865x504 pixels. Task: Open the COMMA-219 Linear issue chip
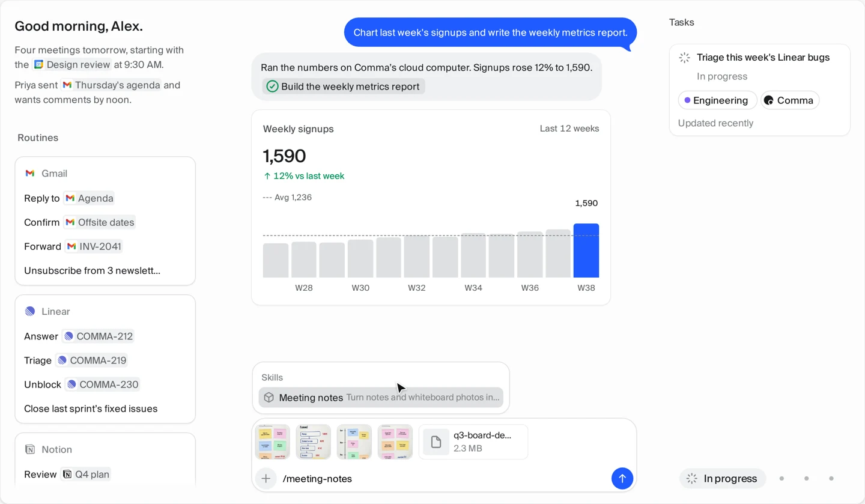click(x=91, y=360)
